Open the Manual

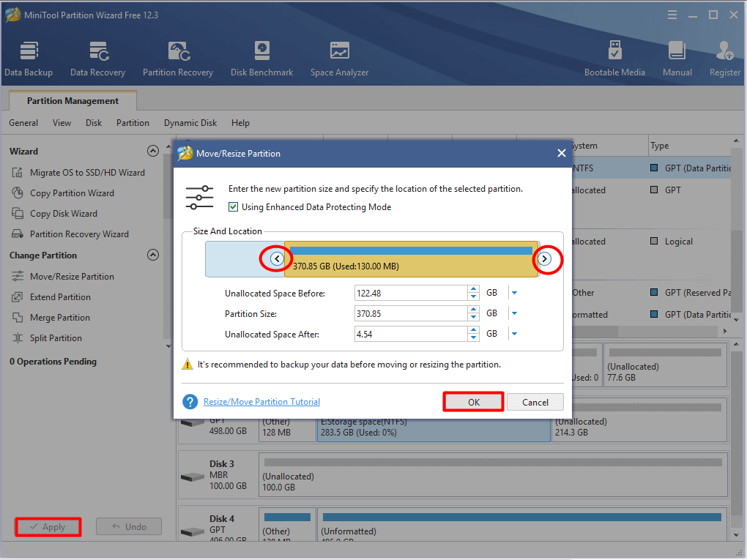pos(677,59)
